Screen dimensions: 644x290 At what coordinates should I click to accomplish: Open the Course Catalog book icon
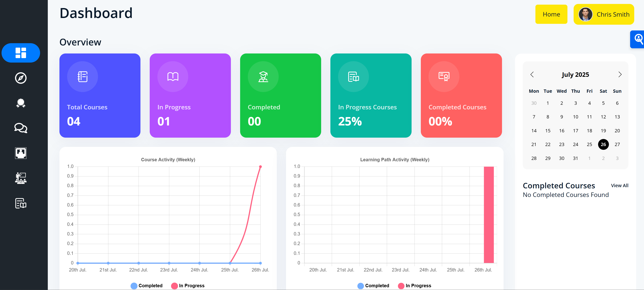pyautogui.click(x=21, y=203)
